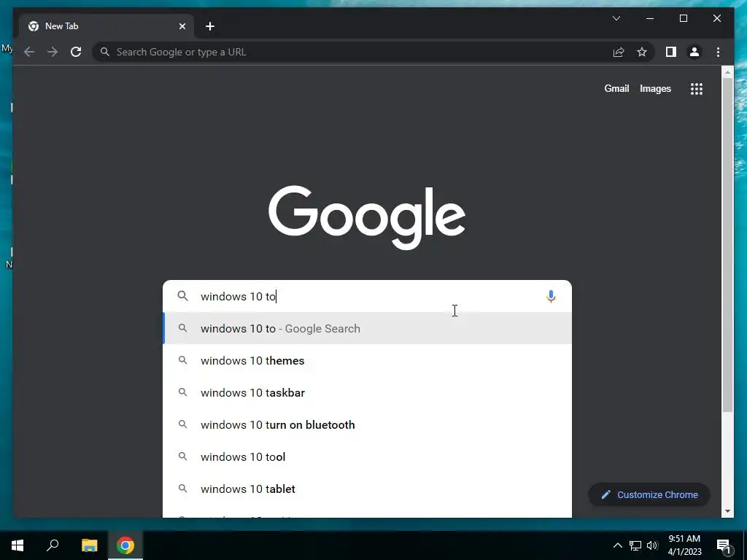The image size is (747, 560).
Task: Start voice search with the microphone
Action: (551, 296)
